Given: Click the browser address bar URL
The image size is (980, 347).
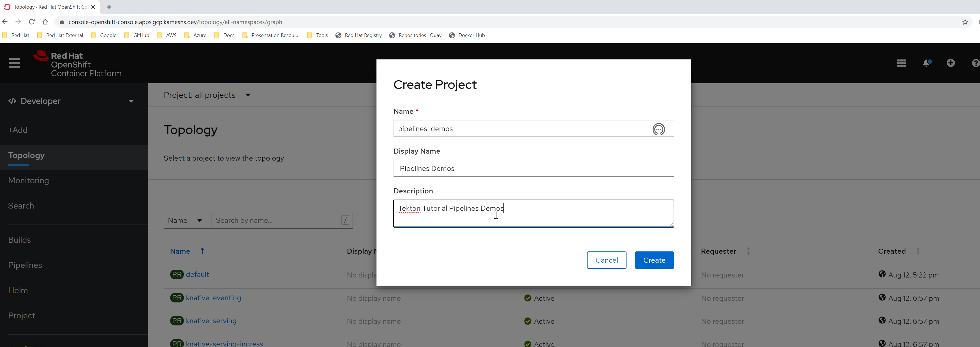Looking at the screenshot, I should 175,22.
